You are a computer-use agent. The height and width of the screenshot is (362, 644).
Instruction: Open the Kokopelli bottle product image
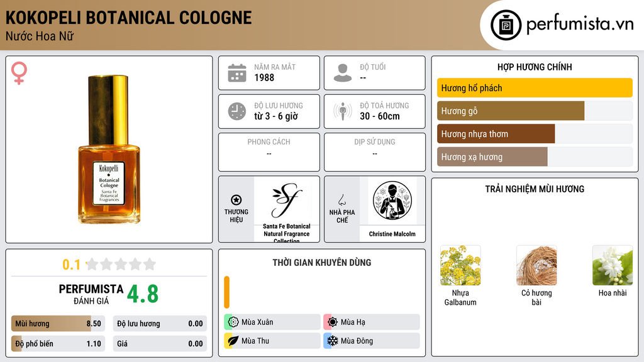pyautogui.click(x=109, y=150)
